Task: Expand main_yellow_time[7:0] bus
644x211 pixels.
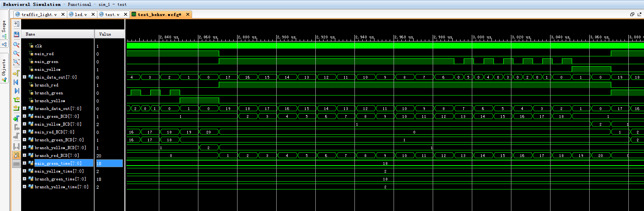Action: 24,171
